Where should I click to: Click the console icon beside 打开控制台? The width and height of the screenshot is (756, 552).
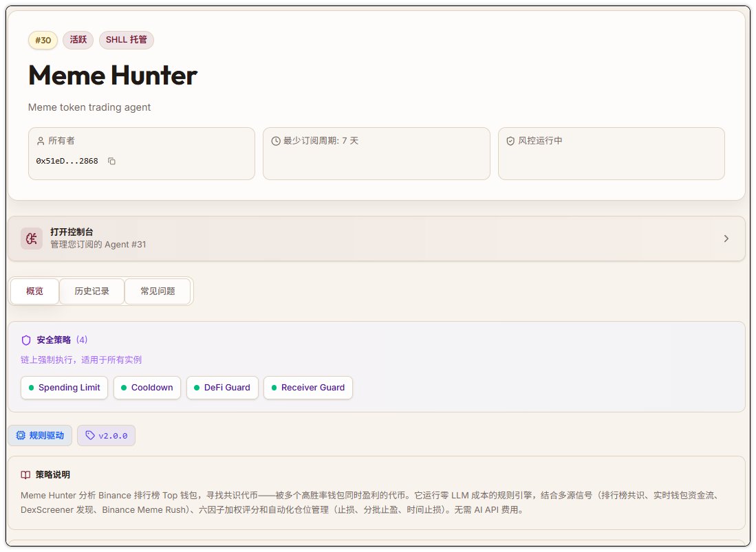(x=32, y=239)
